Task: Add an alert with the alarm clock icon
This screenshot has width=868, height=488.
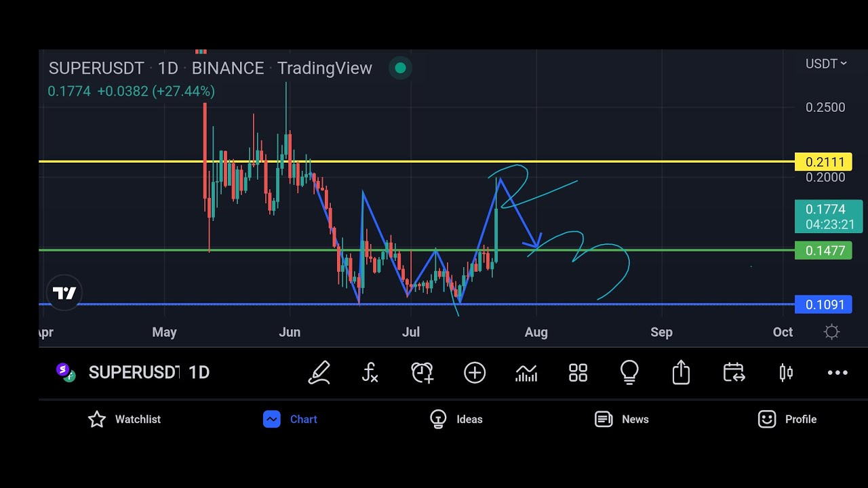Action: [422, 373]
